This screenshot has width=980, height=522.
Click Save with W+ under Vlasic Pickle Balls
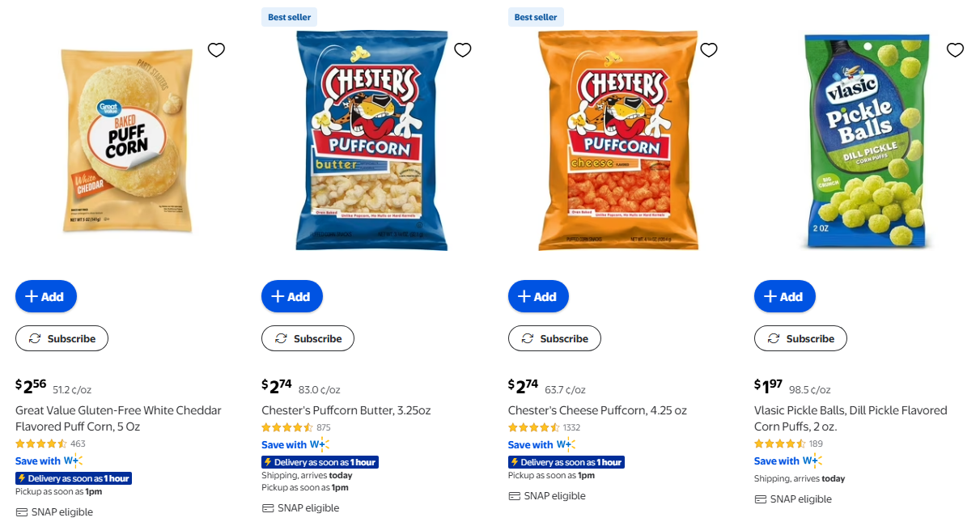pos(787,461)
